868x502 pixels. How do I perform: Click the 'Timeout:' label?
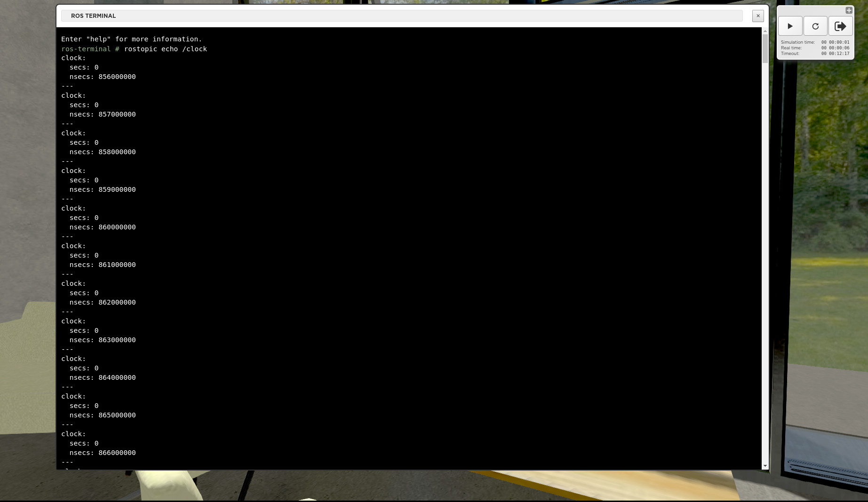tap(790, 54)
